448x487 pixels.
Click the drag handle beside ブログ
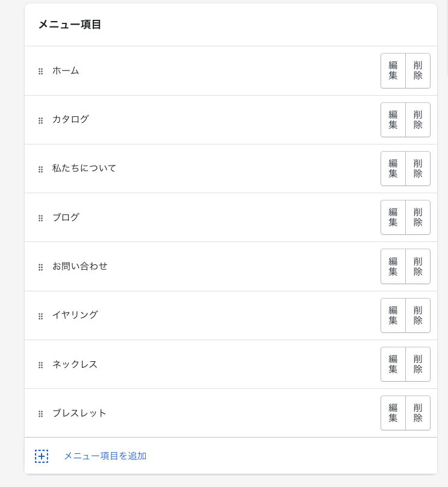[x=41, y=218]
